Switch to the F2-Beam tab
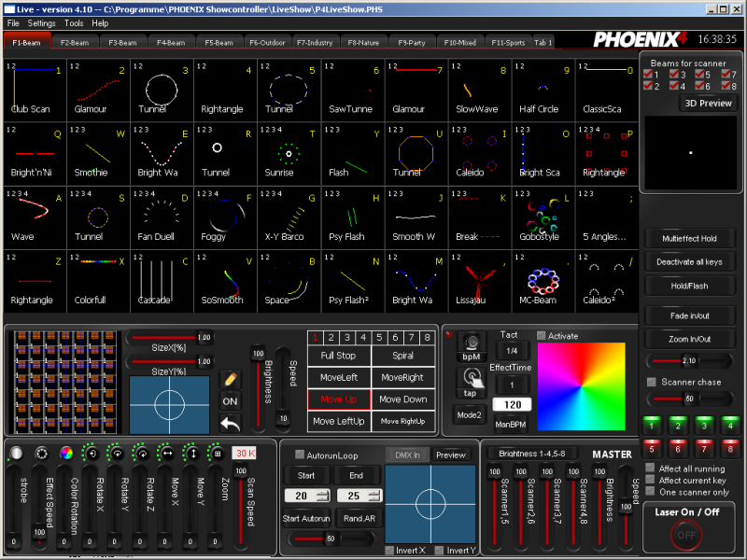 75,42
